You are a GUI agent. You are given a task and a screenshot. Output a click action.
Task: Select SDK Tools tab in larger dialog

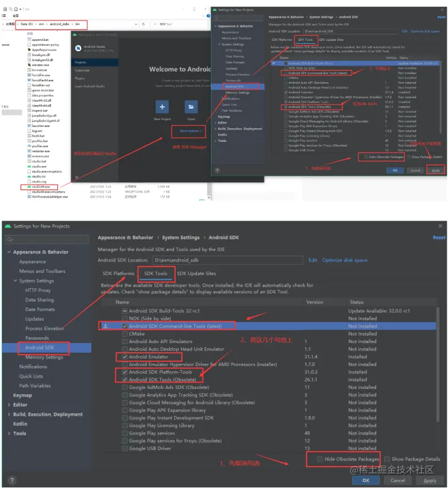(156, 274)
